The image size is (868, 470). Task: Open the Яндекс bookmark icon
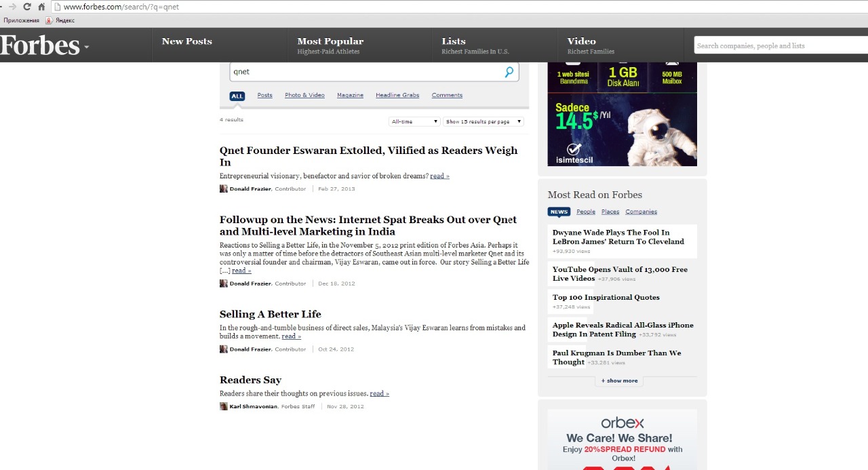[x=49, y=21]
